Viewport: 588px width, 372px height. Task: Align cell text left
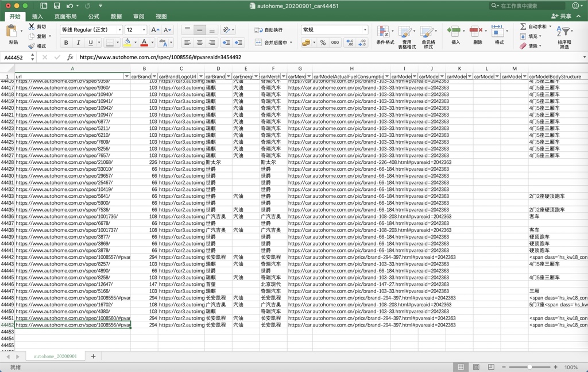coord(187,43)
